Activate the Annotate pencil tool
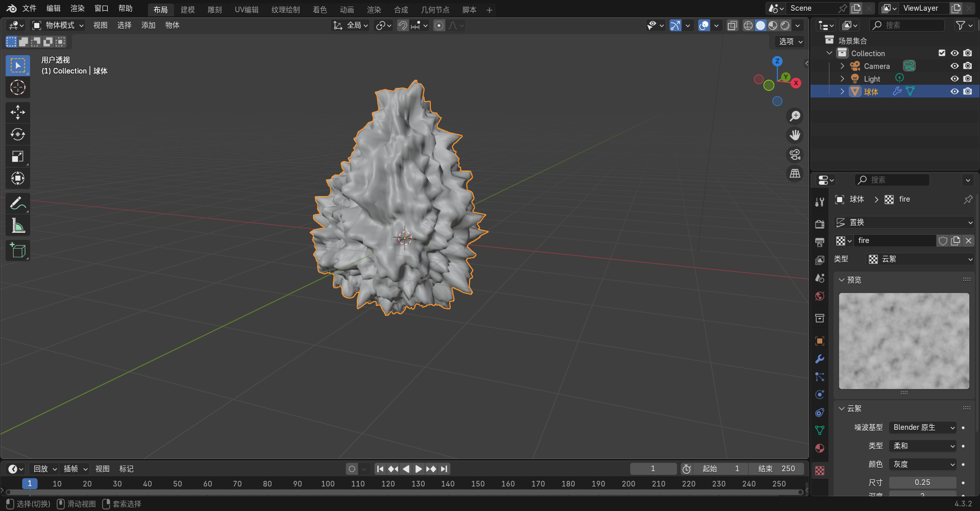The height and width of the screenshot is (511, 980). [x=18, y=203]
